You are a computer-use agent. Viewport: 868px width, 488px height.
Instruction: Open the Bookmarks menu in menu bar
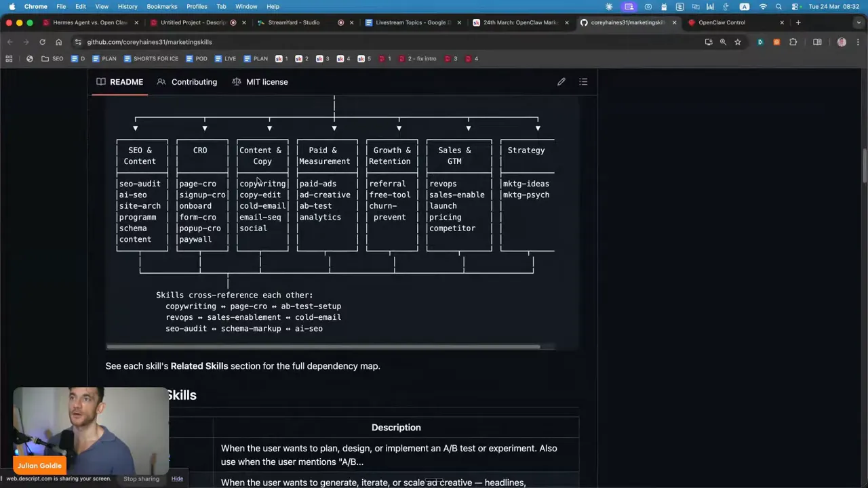tap(162, 7)
